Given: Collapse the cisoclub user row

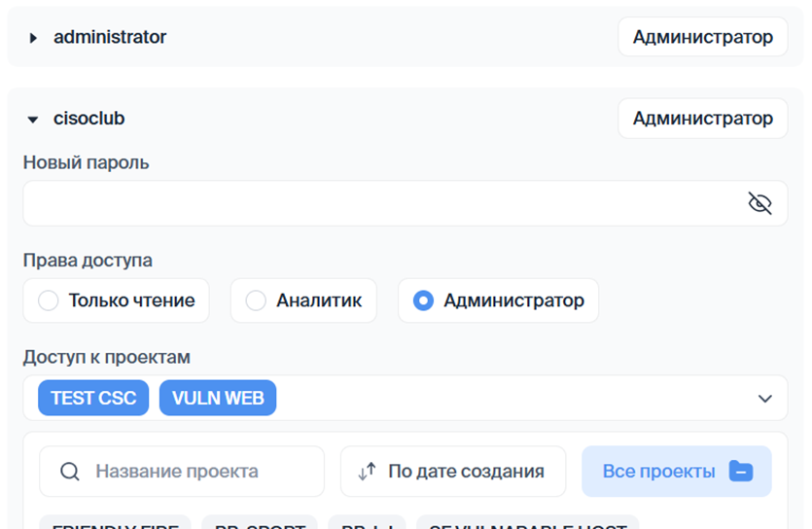Looking at the screenshot, I should pyautogui.click(x=33, y=120).
